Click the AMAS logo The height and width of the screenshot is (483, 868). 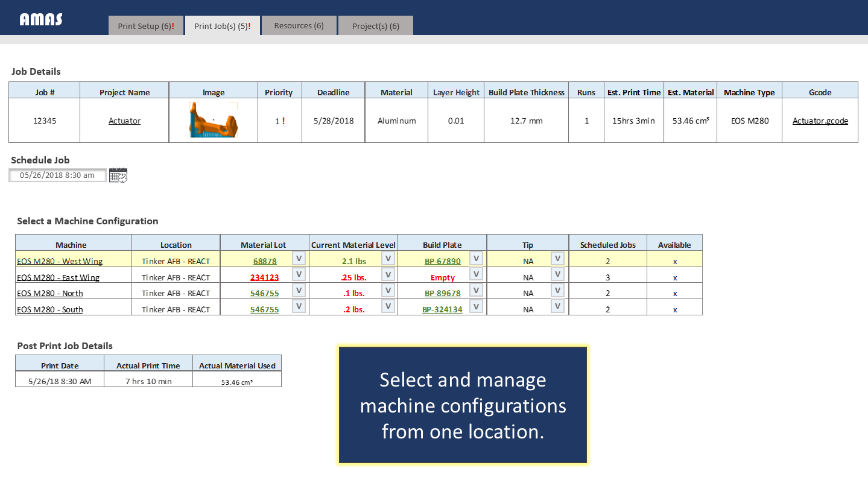coord(41,19)
